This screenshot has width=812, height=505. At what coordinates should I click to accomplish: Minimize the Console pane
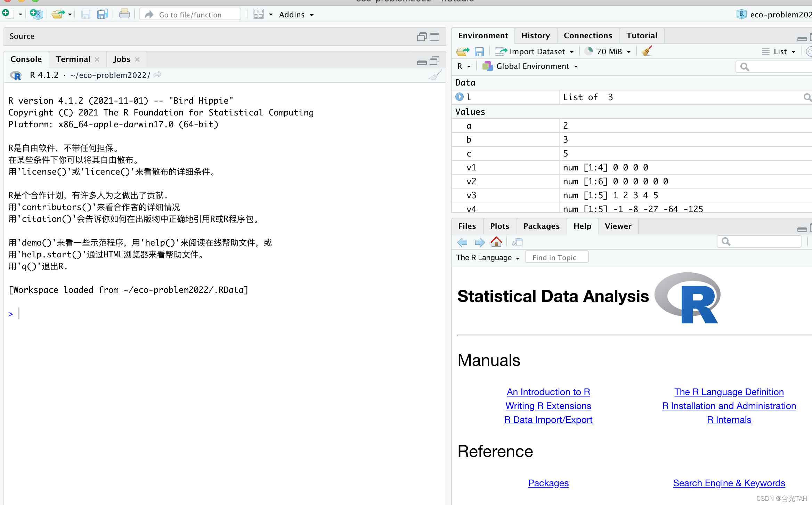pos(422,62)
